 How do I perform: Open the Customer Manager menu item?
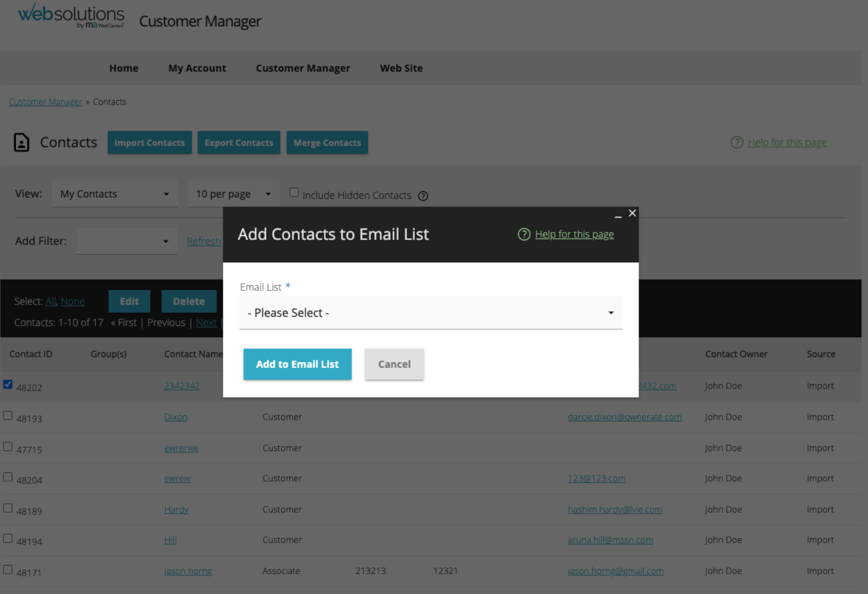pyautogui.click(x=303, y=68)
